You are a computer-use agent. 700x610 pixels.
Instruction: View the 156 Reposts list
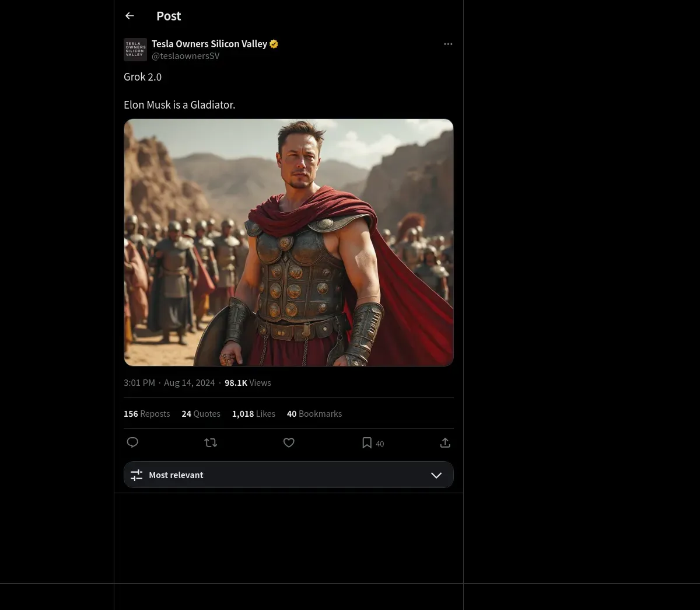pos(146,414)
